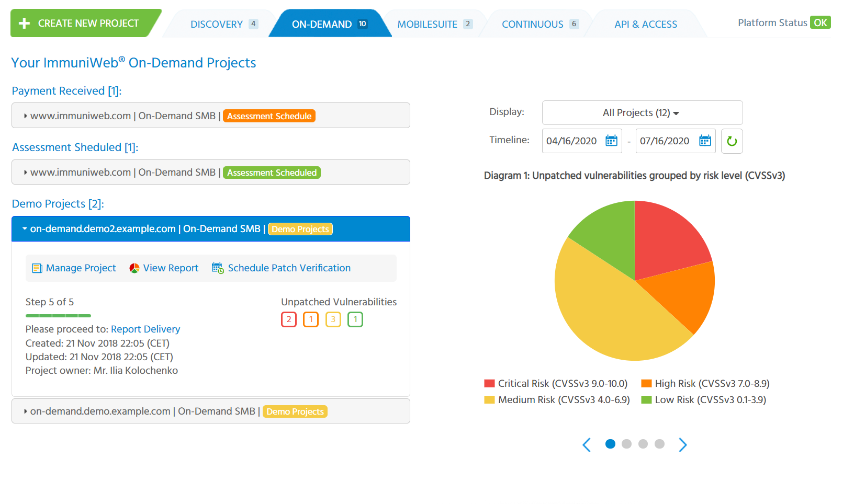843x504 pixels.
Task: Collapse the on-demand.demo2.example.com project
Action: tap(211, 229)
